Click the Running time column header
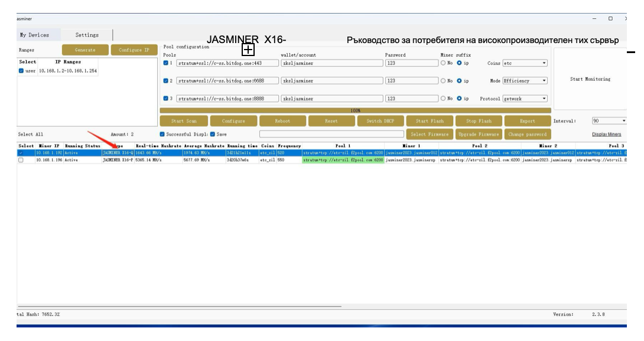The width and height of the screenshot is (644, 341). 242,146
